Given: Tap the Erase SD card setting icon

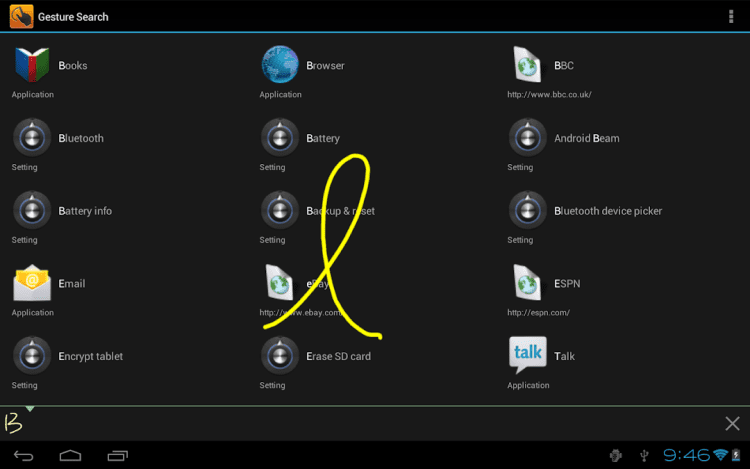Looking at the screenshot, I should (x=280, y=356).
